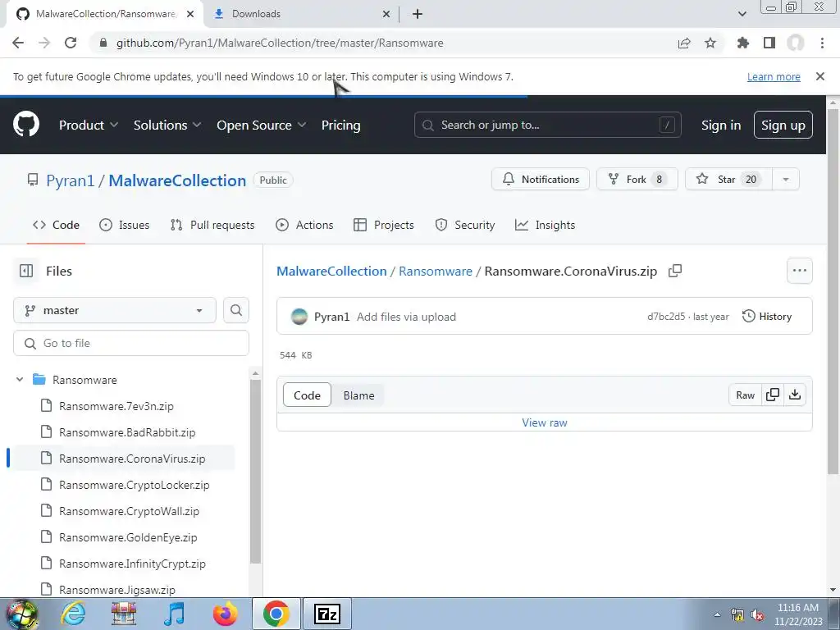Open Ransomware.BadRabbit.zip in file tree
The width and height of the screenshot is (840, 630).
(x=127, y=432)
